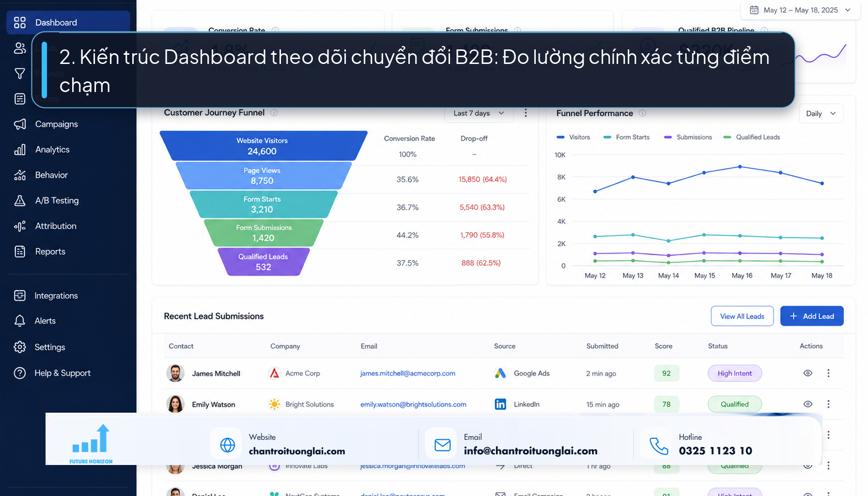Click the Qualified status badge for Emily Watson
The height and width of the screenshot is (496, 868).
coord(735,404)
